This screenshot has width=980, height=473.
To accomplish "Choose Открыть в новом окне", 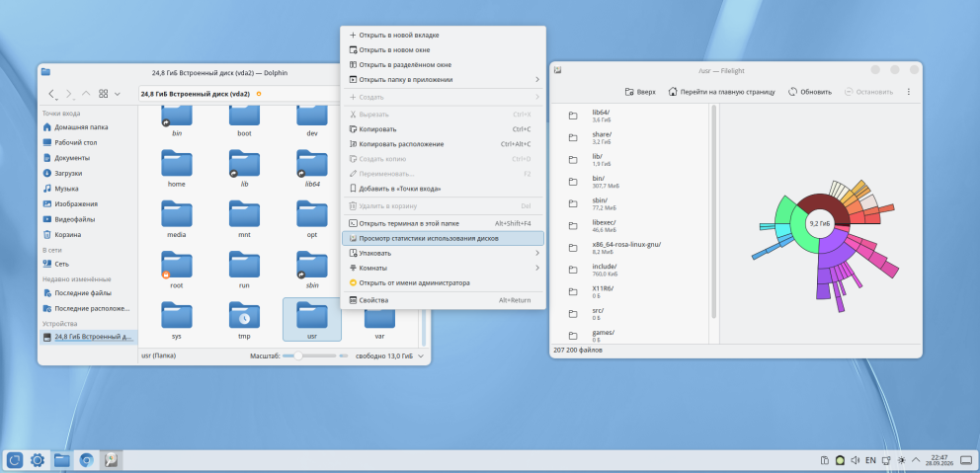I will 444,50.
